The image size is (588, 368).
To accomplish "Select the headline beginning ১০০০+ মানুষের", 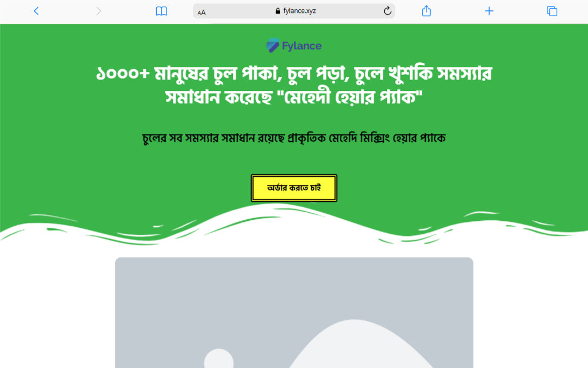I will (294, 86).
